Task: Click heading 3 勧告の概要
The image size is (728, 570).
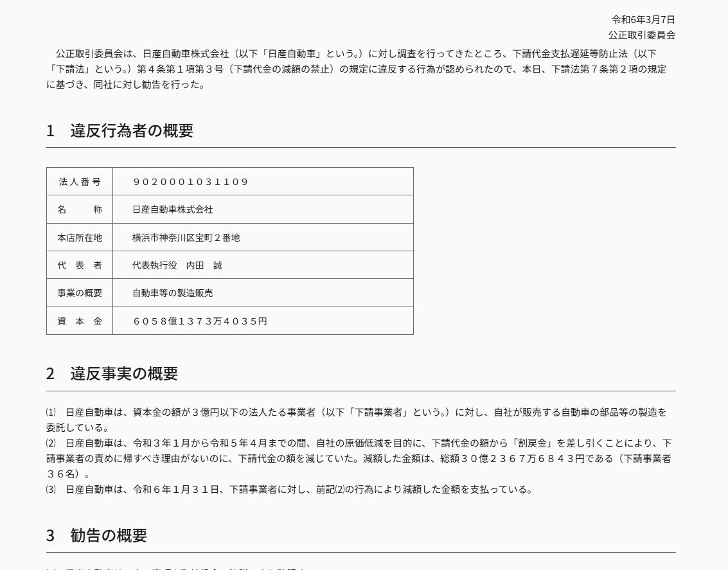Action: click(x=96, y=536)
